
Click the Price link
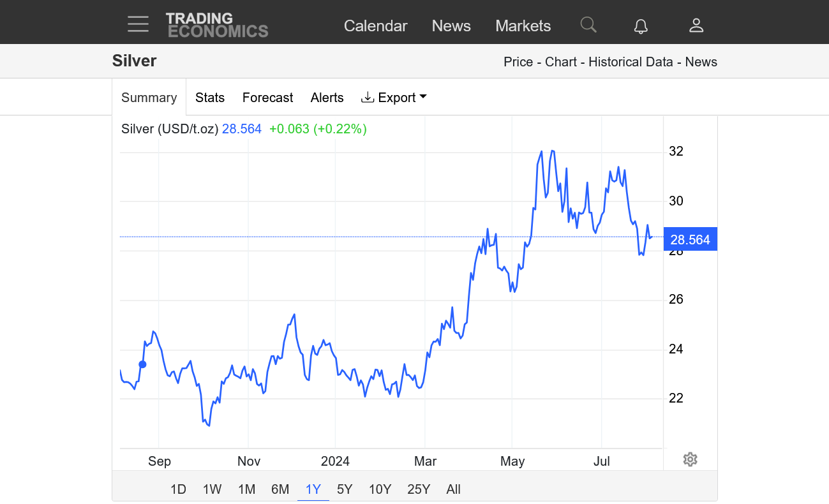(518, 62)
